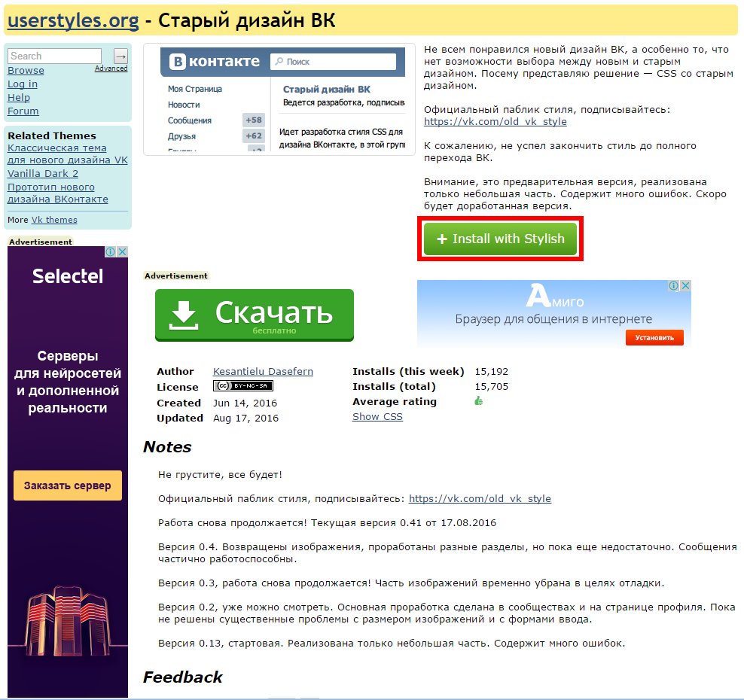Open related theme Классическая тема для нового дизайна VK
This screenshot has height=700, width=744.
(67, 154)
